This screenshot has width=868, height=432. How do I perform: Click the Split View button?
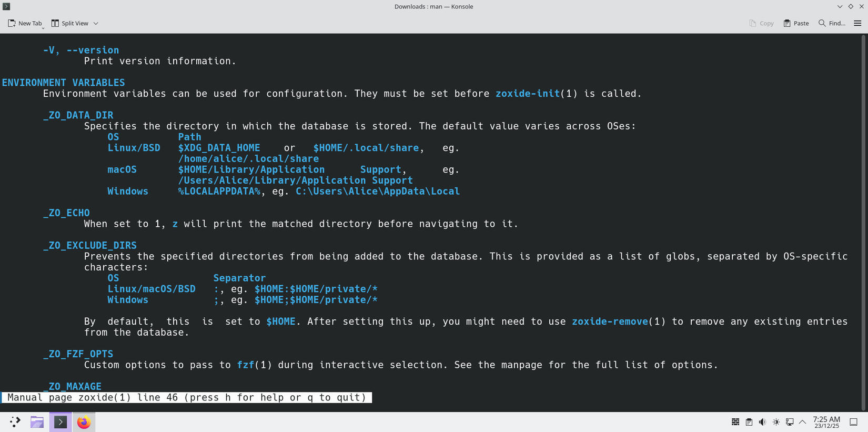(x=70, y=23)
